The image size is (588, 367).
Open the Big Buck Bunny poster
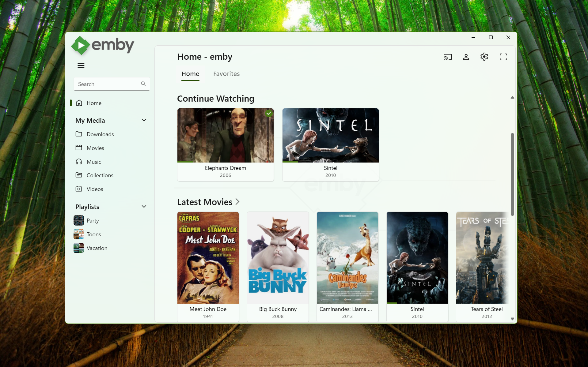(278, 258)
